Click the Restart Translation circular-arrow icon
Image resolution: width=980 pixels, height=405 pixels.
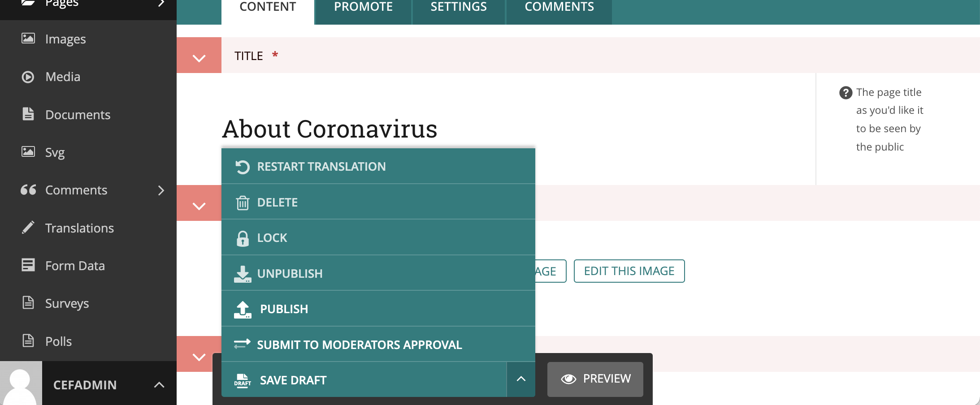point(243,167)
